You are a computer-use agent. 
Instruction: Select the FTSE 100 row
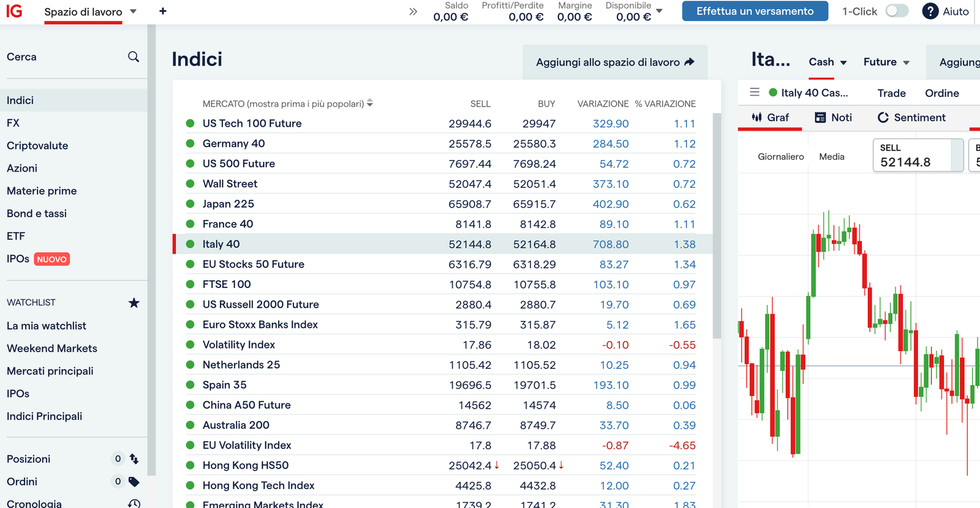pyautogui.click(x=443, y=284)
